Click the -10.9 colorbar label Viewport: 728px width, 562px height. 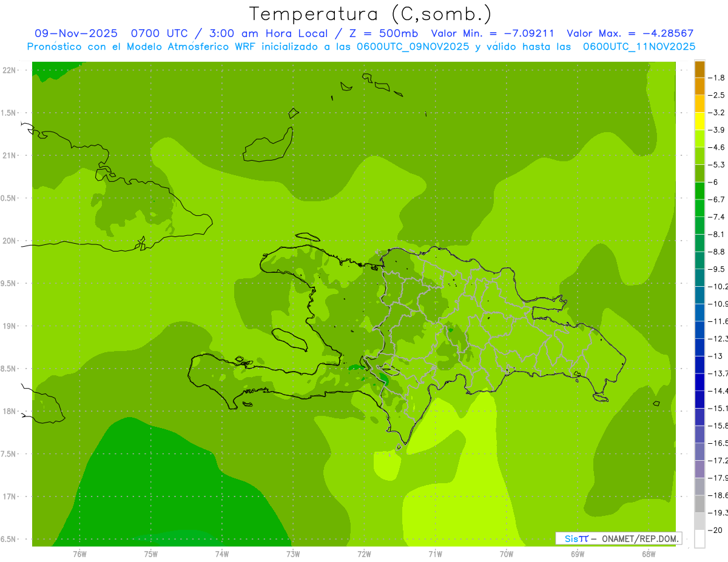[x=718, y=304]
